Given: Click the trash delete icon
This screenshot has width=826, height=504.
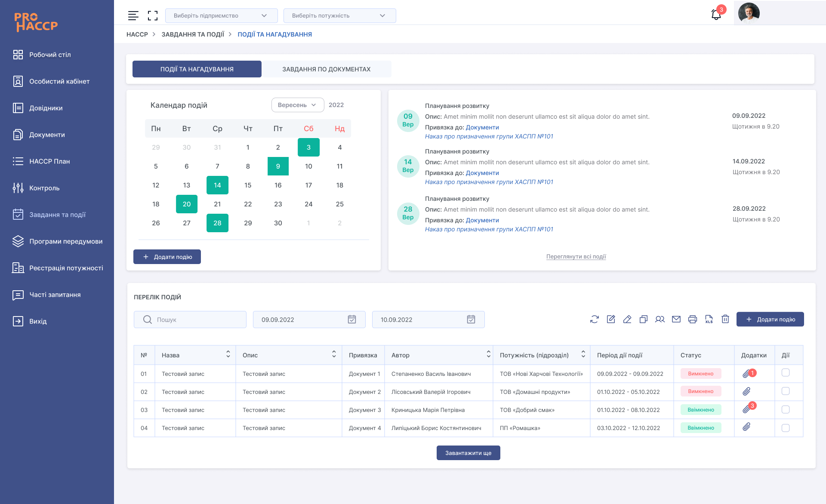Looking at the screenshot, I should pos(725,319).
